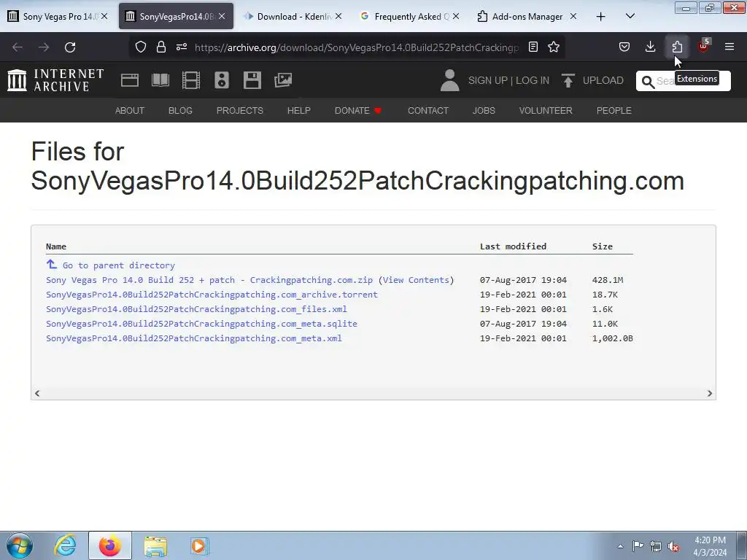
Task: Show hidden tray icons arrow
Action: [x=620, y=546]
